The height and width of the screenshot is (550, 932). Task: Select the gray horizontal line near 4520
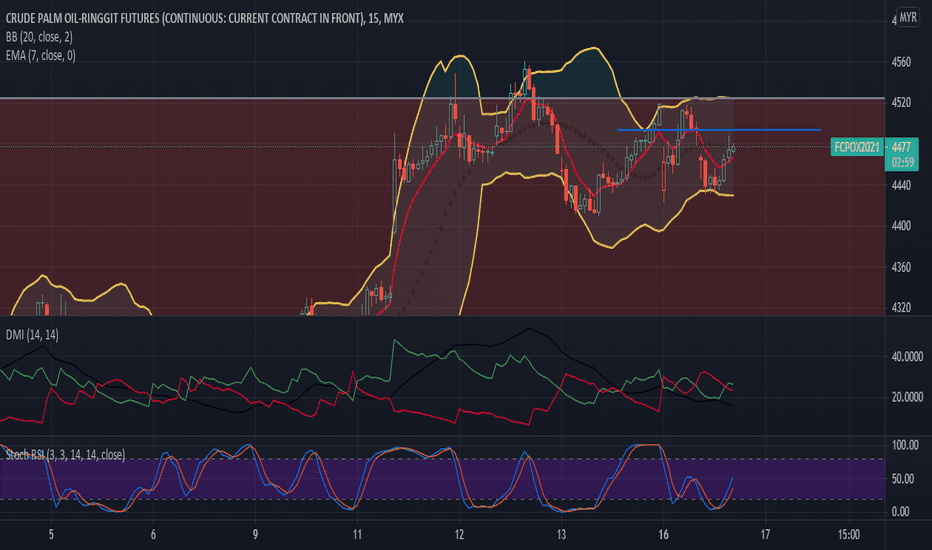click(x=442, y=98)
